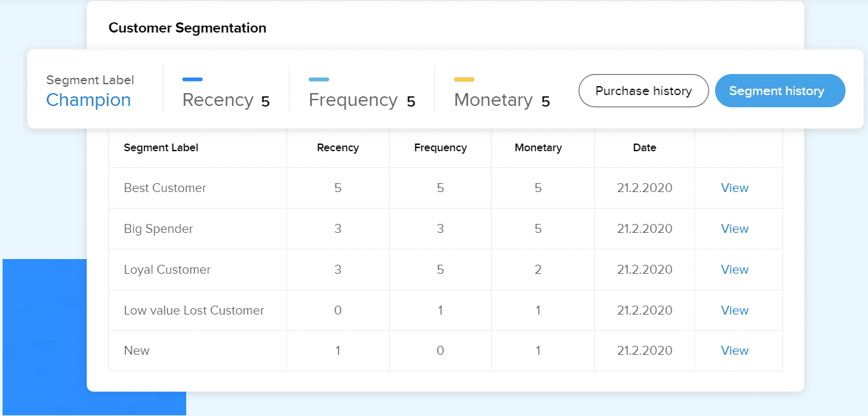The width and height of the screenshot is (868, 416).
Task: Click the Segment history button
Action: (780, 91)
